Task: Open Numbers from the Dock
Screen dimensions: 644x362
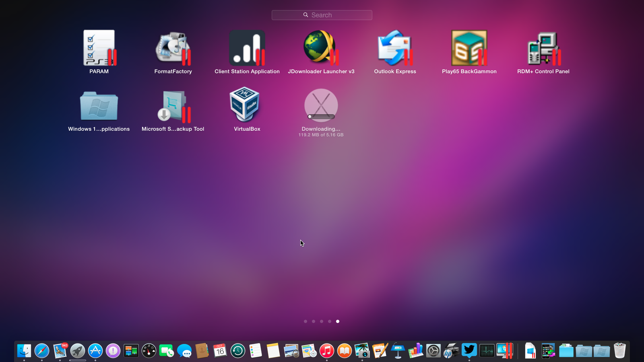Action: [x=416, y=351]
